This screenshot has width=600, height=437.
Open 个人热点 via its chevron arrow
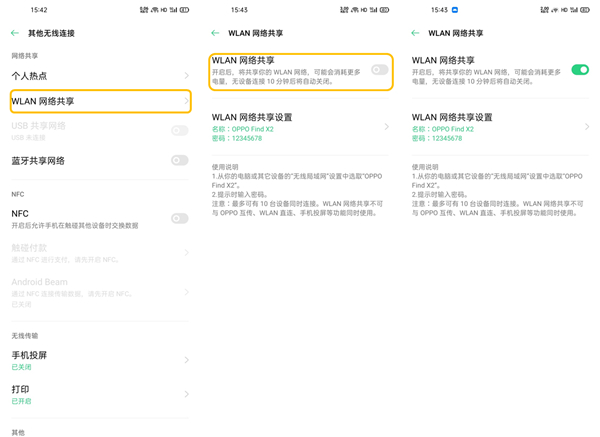click(x=186, y=76)
